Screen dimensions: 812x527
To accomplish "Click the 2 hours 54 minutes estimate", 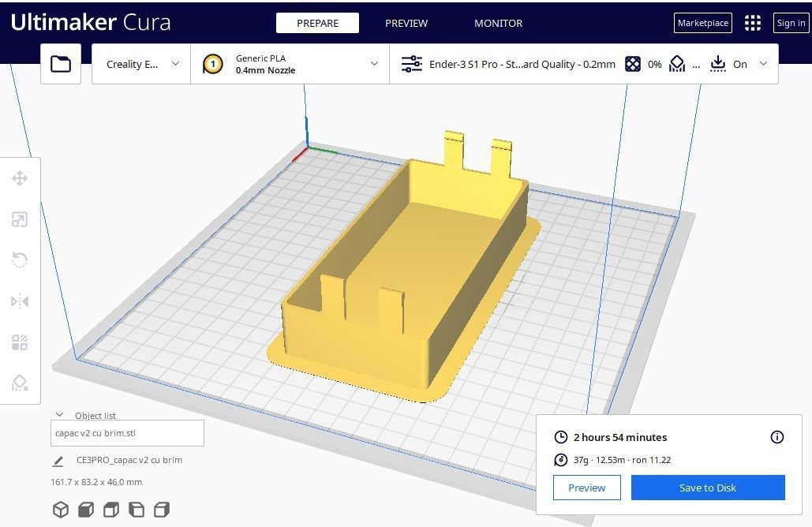I will (x=620, y=437).
